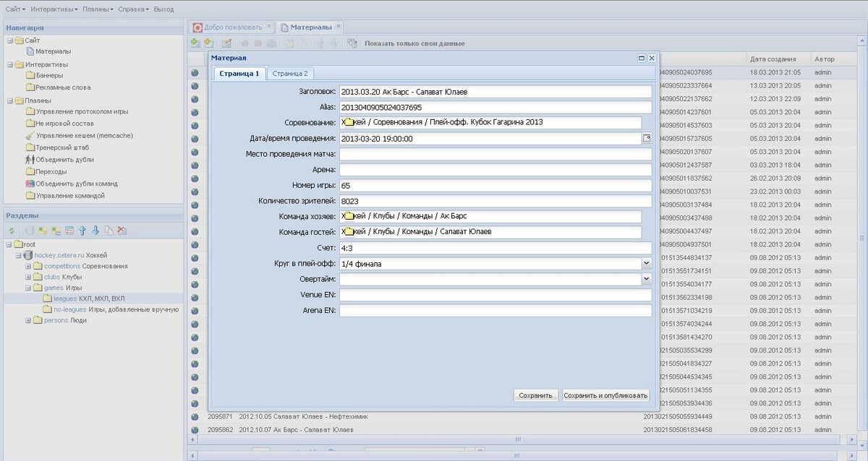Click the section properties checklist icon
Viewport: 868px width, 461px height.
pyautogui.click(x=69, y=231)
